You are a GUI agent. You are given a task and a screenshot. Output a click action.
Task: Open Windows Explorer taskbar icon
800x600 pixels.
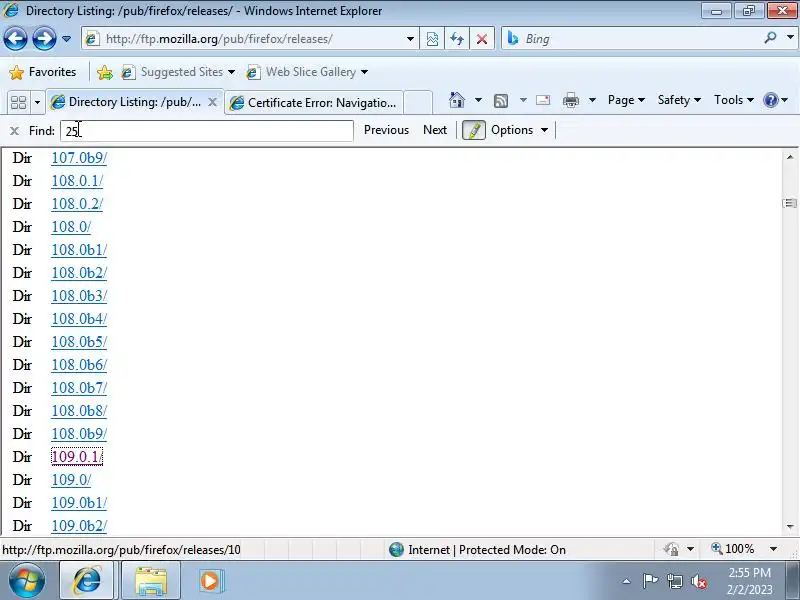coord(151,581)
